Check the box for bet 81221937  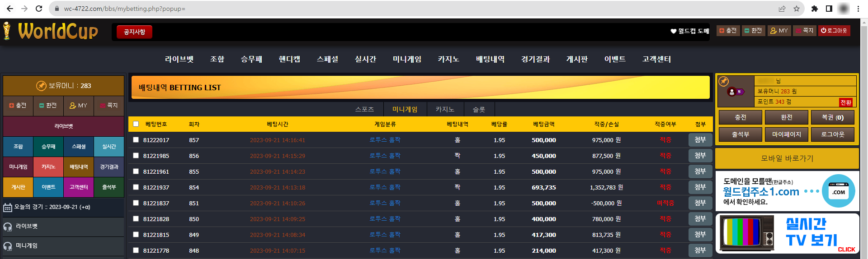click(x=136, y=187)
